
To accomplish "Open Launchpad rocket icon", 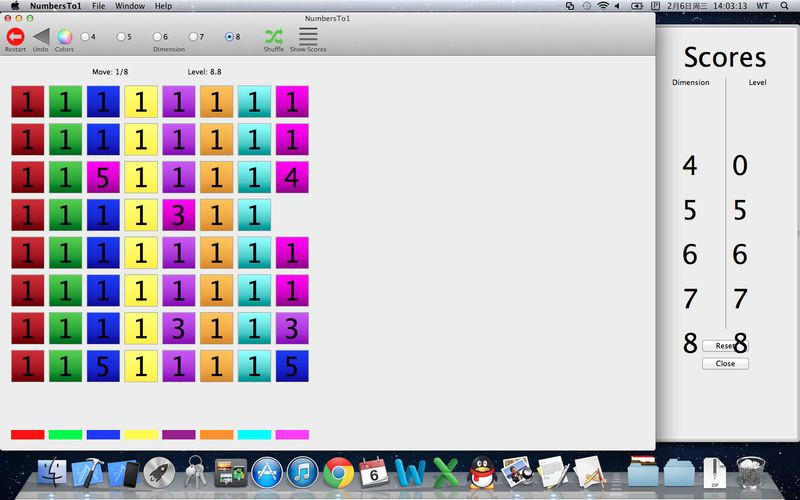I will click(159, 473).
